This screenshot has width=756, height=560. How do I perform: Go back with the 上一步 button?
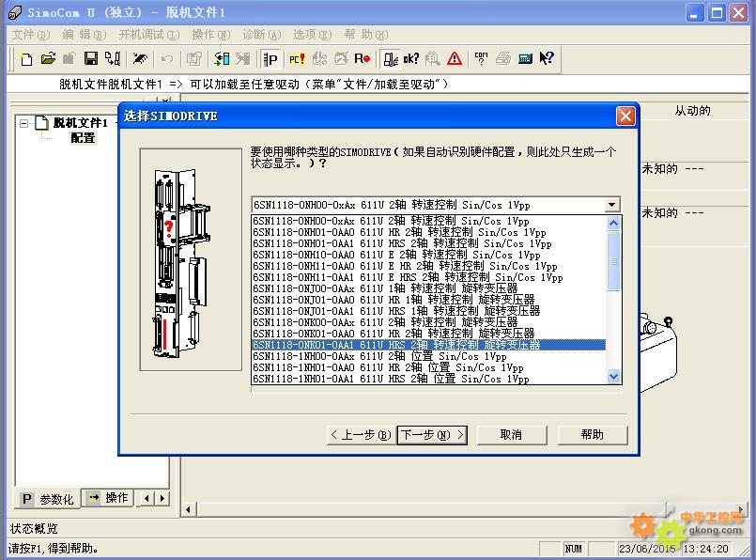(362, 435)
